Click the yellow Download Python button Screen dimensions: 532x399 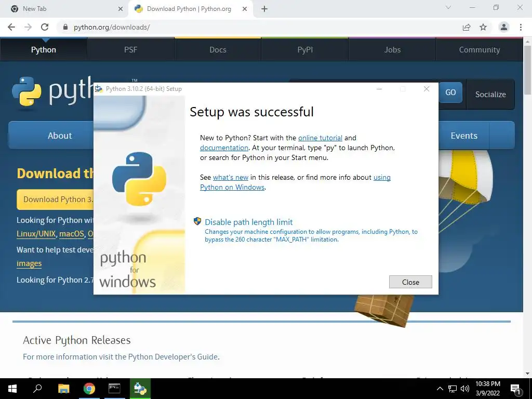(55, 199)
